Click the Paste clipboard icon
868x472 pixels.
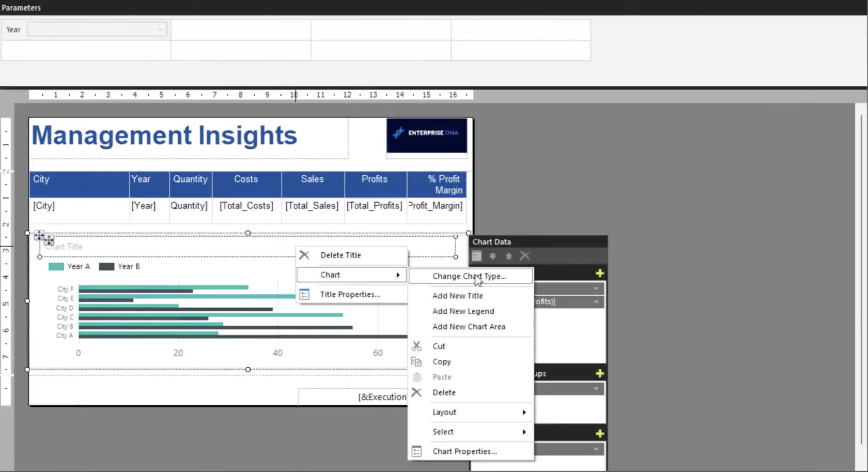point(417,377)
